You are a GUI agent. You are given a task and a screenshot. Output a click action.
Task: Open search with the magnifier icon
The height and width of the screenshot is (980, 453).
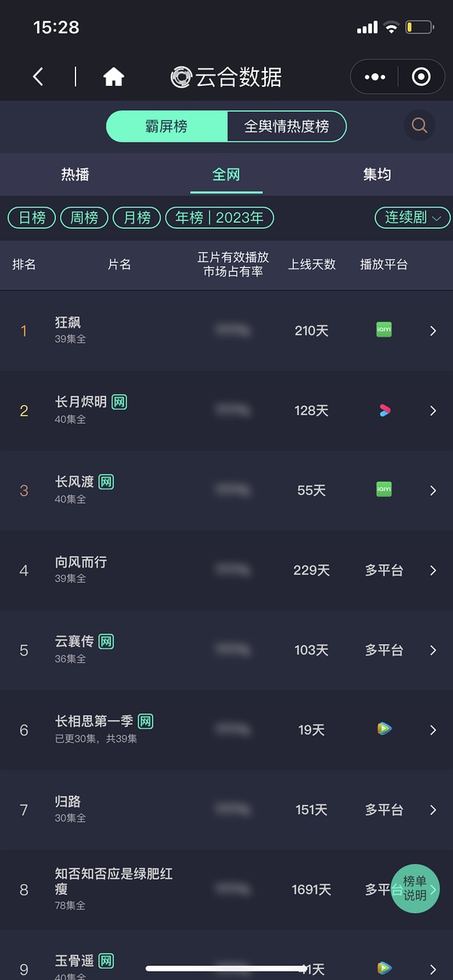click(x=420, y=125)
